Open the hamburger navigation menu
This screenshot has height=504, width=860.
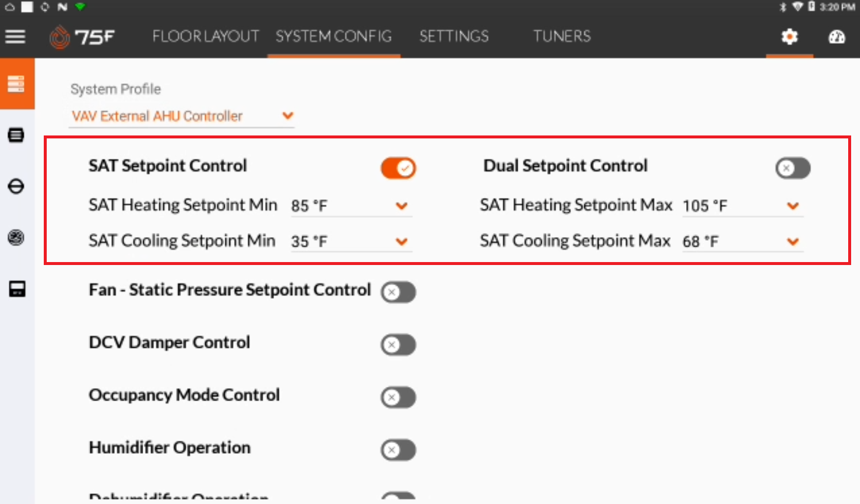click(15, 36)
